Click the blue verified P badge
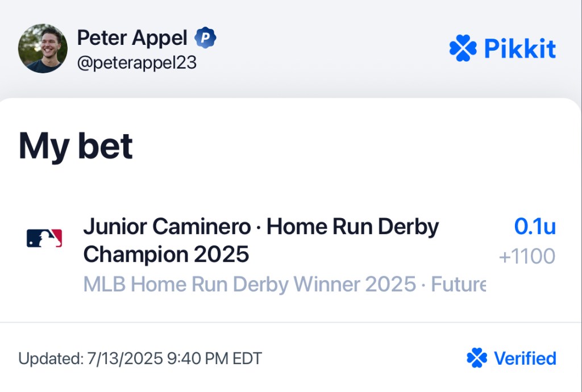The width and height of the screenshot is (582, 392). pos(205,37)
